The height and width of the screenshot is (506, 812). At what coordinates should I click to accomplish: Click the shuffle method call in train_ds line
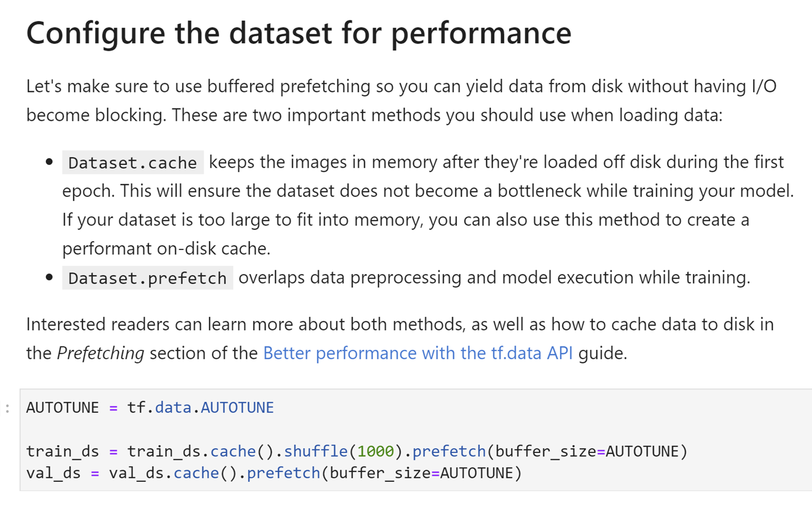(316, 451)
